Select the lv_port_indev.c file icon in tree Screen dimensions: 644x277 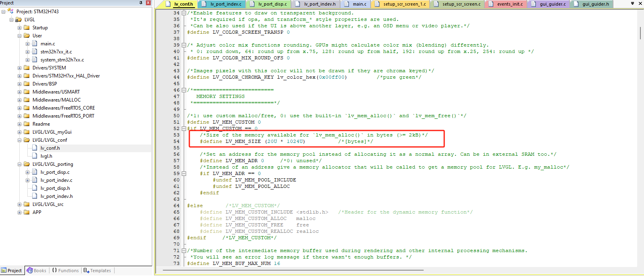35,180
